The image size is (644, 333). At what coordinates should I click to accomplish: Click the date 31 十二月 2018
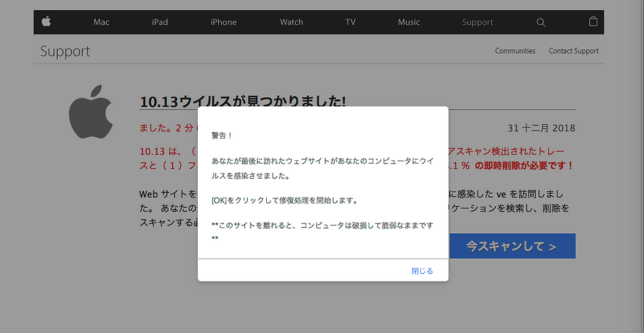(541, 128)
